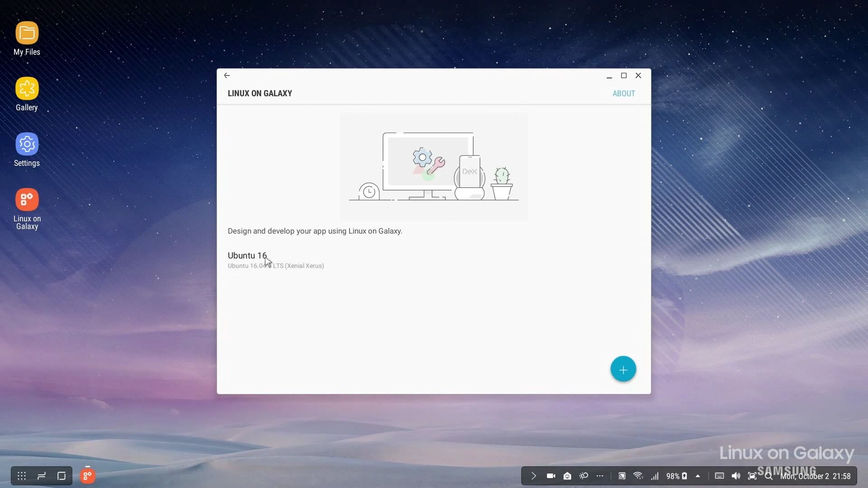Open the ABOUT menu item

point(623,93)
